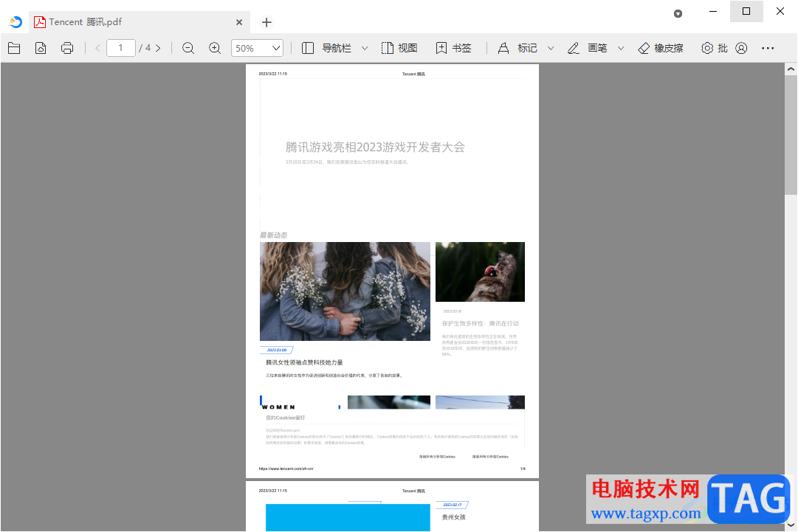This screenshot has width=798, height=532.
Task: Expand the 导航栏 dropdown arrow
Action: [x=365, y=48]
